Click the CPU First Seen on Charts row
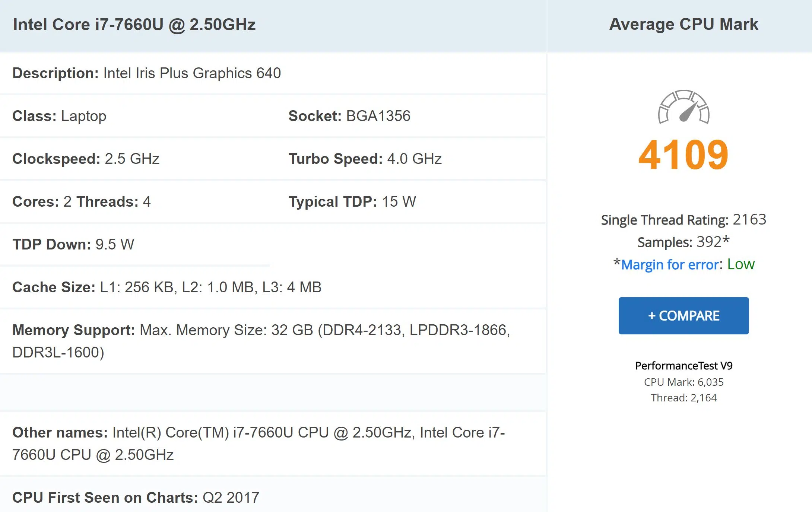The width and height of the screenshot is (812, 512). click(136, 497)
